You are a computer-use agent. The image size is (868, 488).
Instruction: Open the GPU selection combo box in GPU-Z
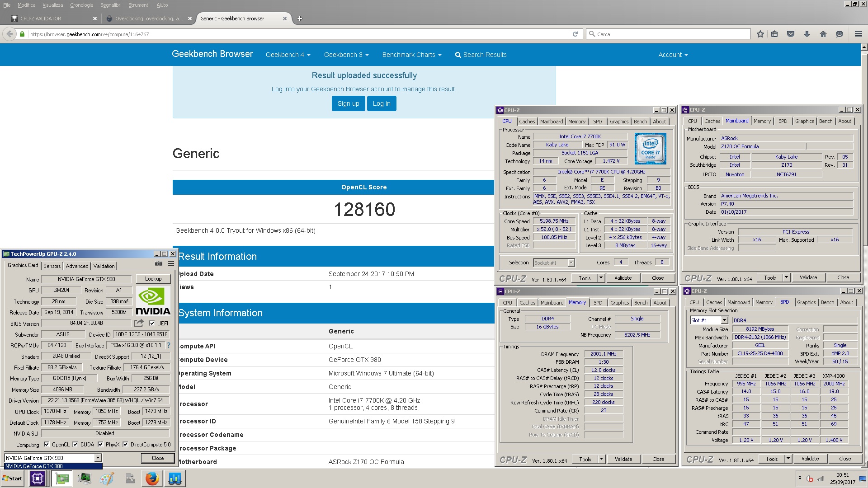click(x=53, y=458)
